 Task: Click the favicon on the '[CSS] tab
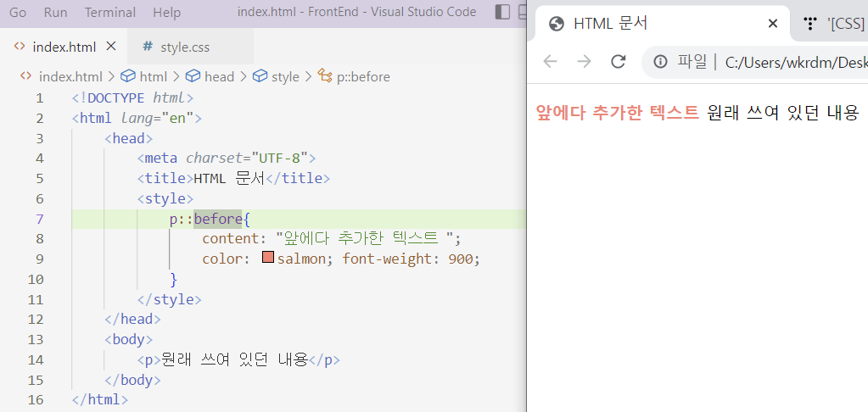click(x=810, y=24)
